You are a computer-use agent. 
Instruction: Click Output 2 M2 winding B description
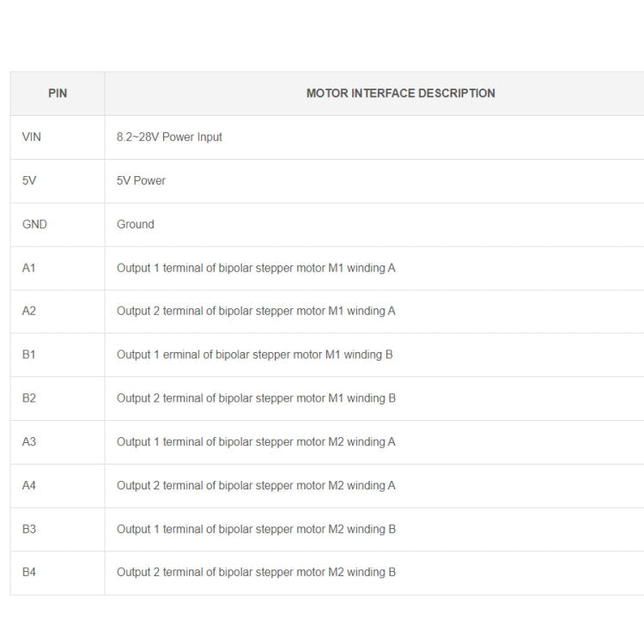[x=256, y=573]
